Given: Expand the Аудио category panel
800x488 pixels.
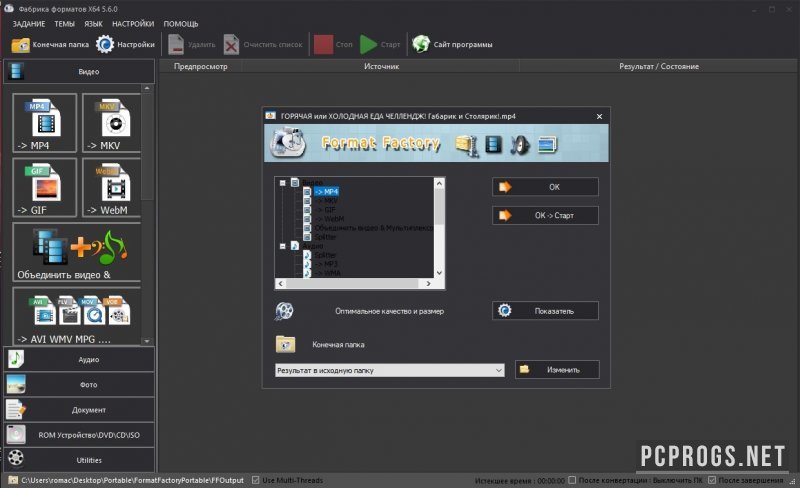Looking at the screenshot, I should [79, 359].
